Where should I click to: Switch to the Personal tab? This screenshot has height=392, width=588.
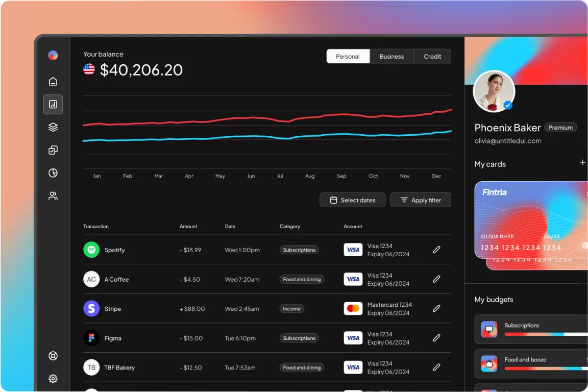(x=348, y=56)
